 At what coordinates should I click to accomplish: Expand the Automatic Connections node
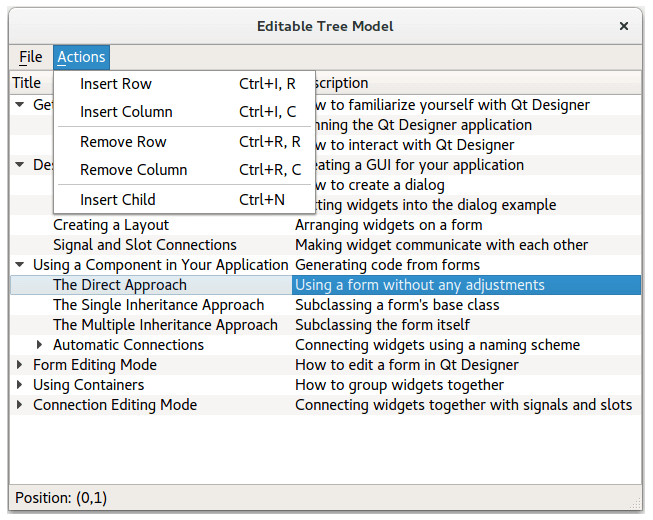[x=40, y=345]
